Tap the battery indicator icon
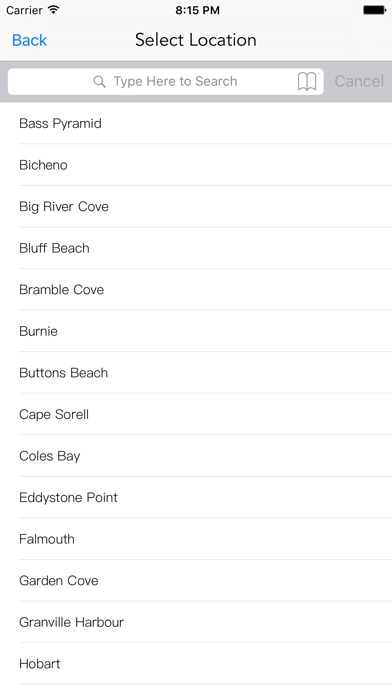The height and width of the screenshot is (696, 392). coord(374,10)
